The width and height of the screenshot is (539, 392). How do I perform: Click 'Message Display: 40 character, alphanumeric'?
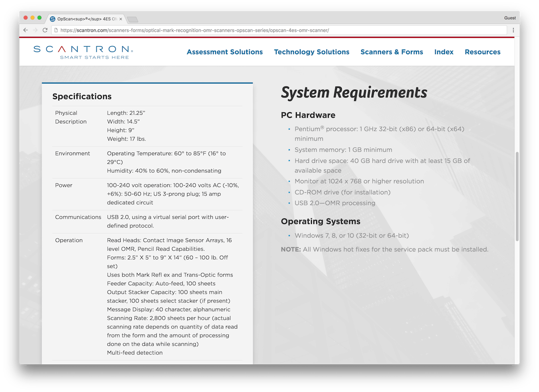coord(168,309)
